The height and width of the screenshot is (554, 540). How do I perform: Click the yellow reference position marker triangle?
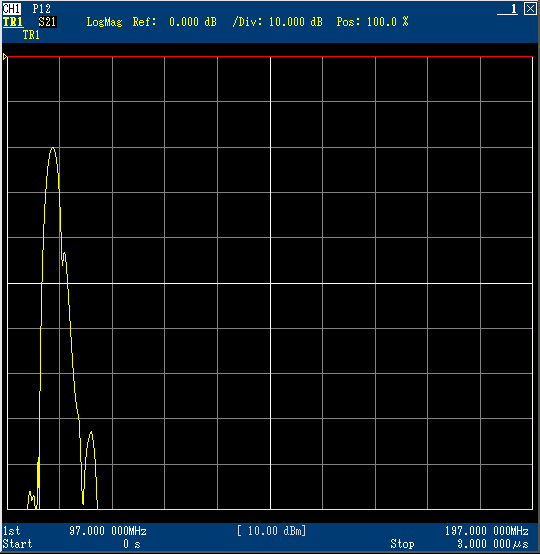pyautogui.click(x=5, y=57)
